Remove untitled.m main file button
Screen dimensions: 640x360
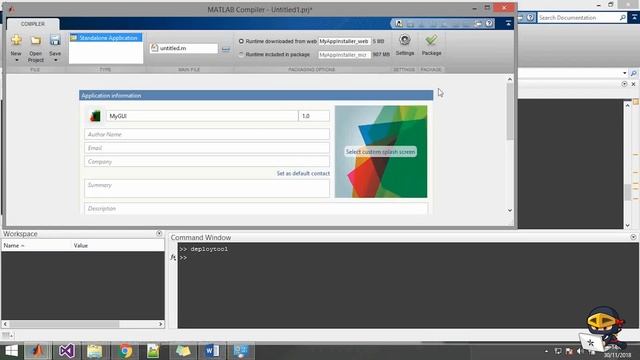[x=226, y=49]
